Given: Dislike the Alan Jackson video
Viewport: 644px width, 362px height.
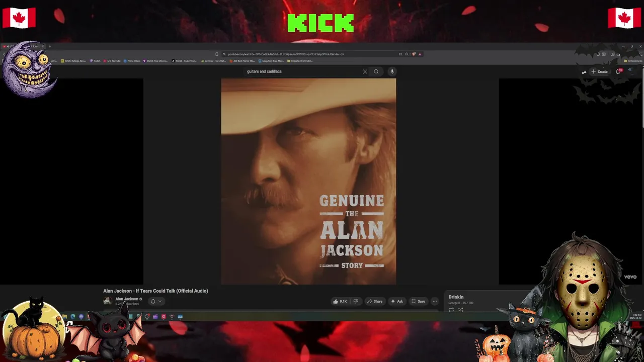Looking at the screenshot, I should click(x=356, y=301).
